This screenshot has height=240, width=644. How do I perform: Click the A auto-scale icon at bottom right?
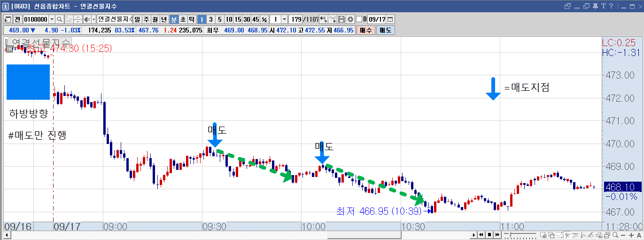pos(639,235)
